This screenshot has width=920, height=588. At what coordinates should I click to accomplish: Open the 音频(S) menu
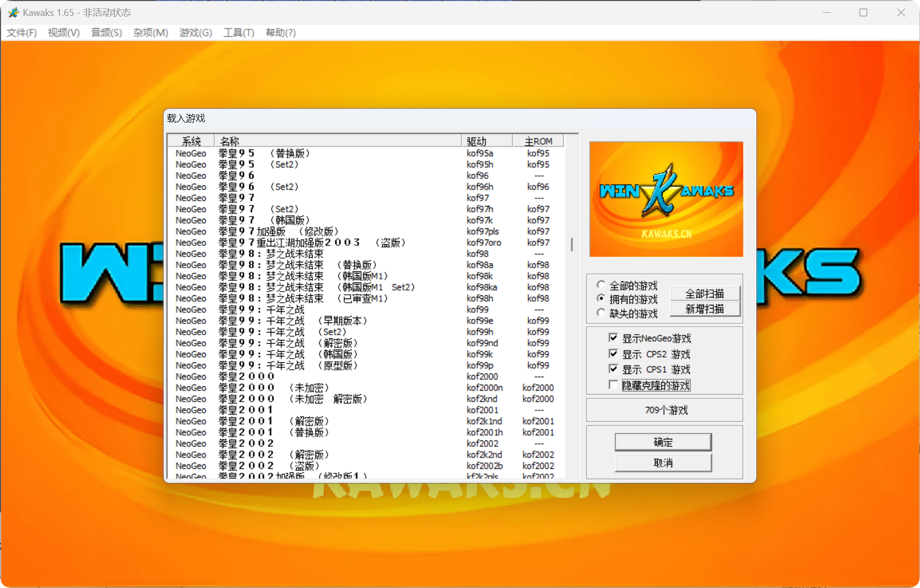click(106, 33)
